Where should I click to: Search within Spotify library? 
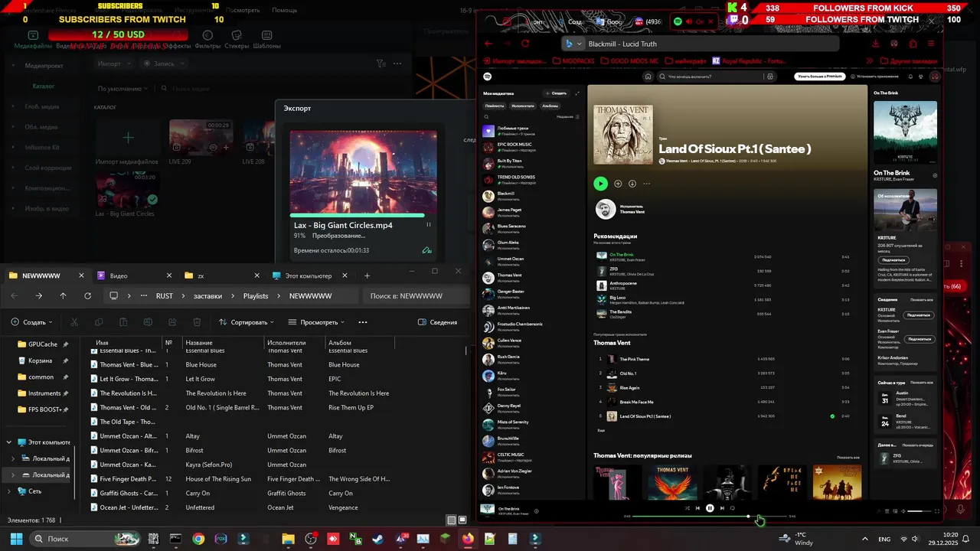[488, 116]
